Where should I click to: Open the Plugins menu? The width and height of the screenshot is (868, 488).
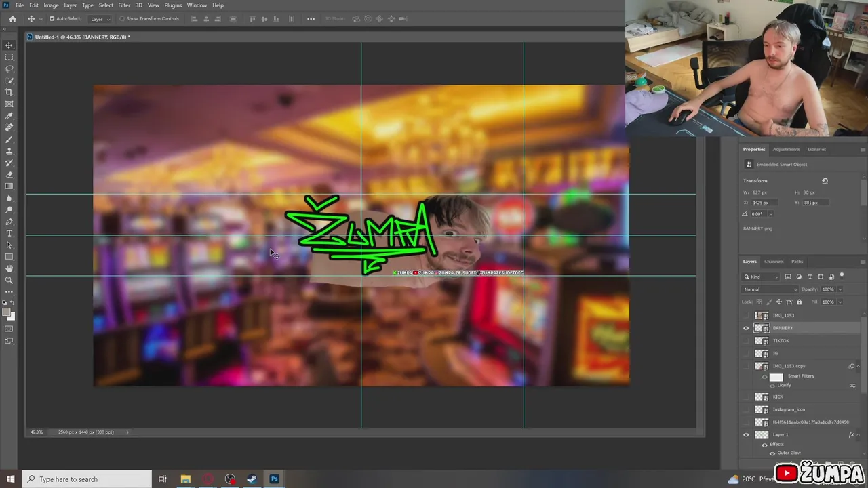173,5
